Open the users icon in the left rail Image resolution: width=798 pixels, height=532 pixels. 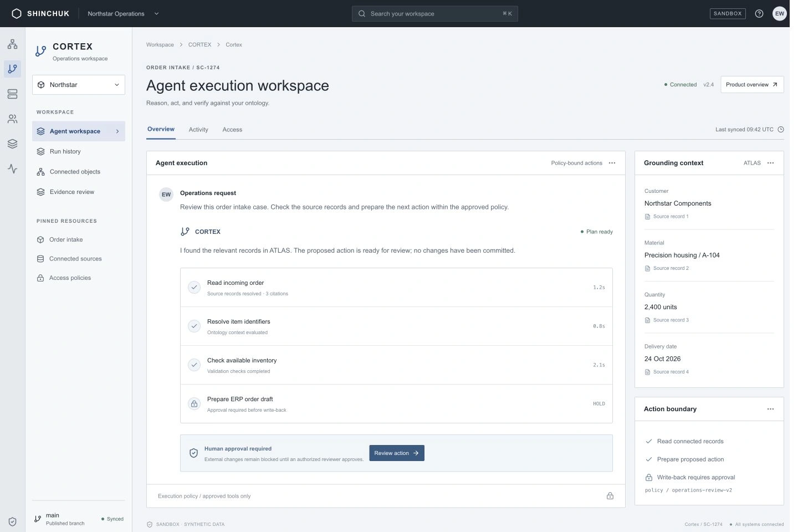[x=12, y=119]
